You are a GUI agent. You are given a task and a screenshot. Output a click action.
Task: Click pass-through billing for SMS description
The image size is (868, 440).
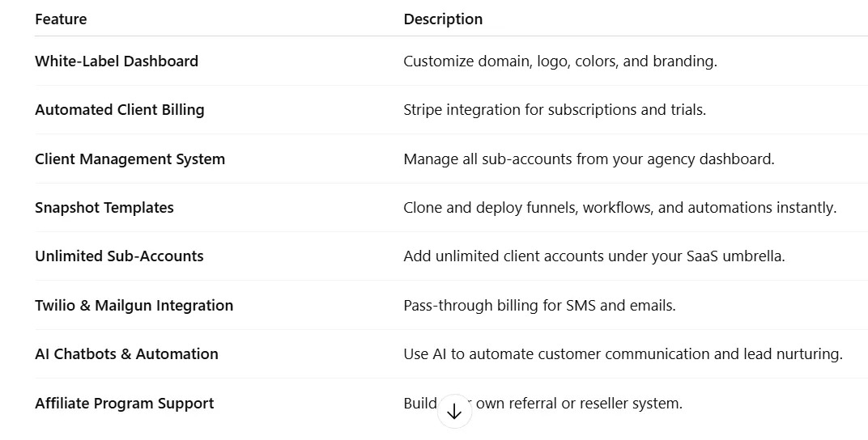coord(539,305)
